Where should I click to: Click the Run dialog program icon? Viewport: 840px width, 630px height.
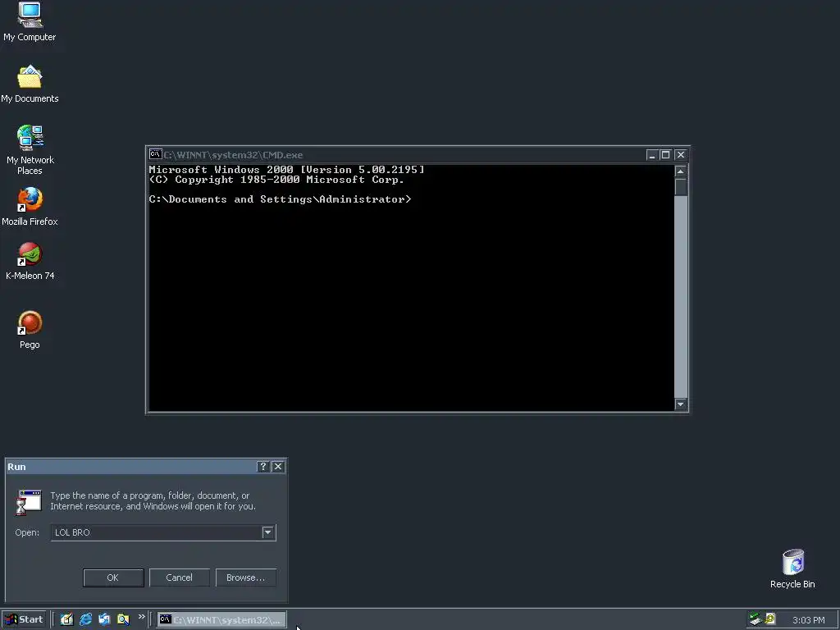coord(29,502)
